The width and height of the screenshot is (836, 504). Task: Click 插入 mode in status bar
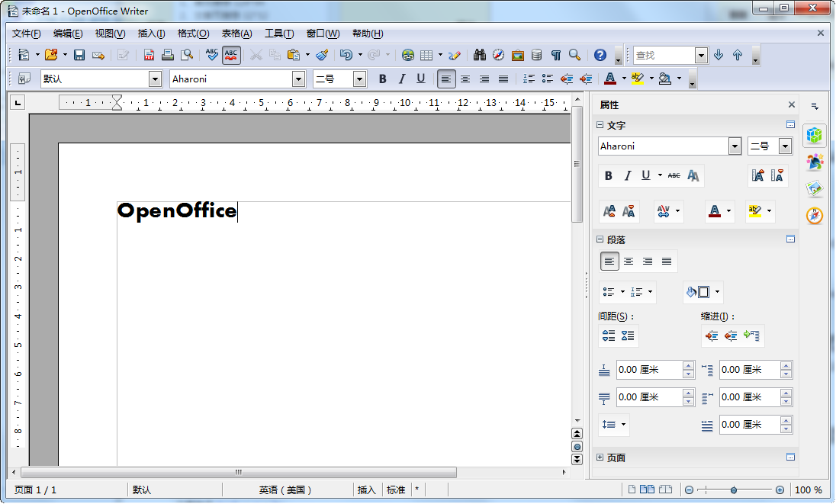[367, 490]
